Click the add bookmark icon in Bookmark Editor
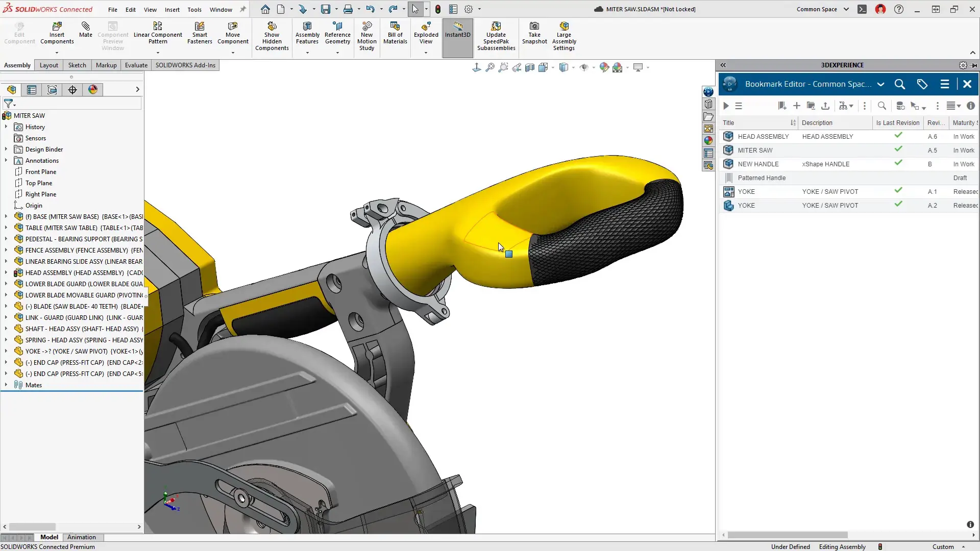Viewport: 980px width, 551px height. [782, 106]
